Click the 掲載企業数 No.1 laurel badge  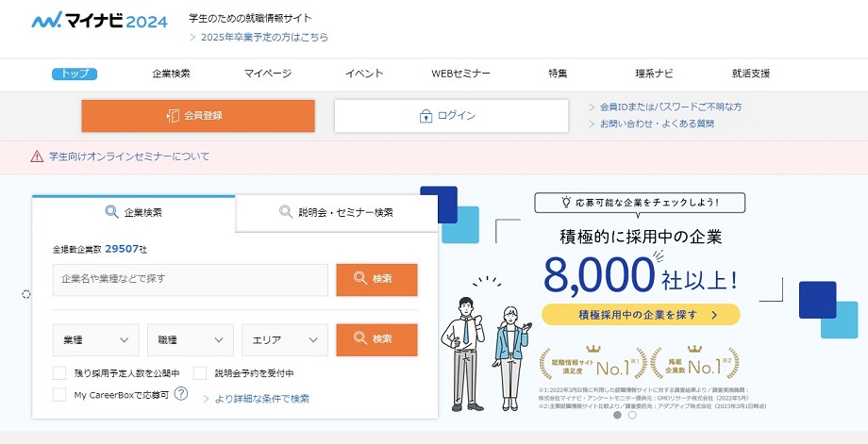pyautogui.click(x=694, y=363)
